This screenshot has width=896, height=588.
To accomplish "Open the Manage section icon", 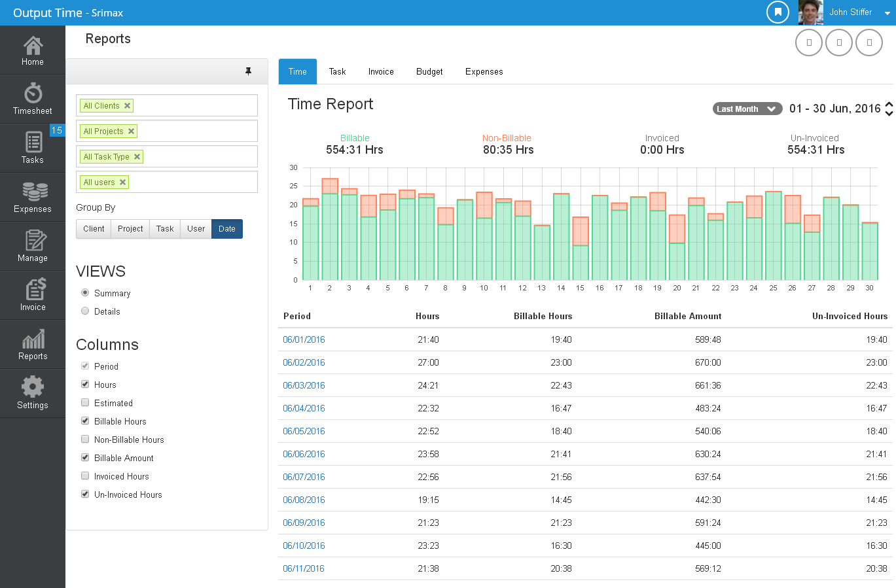I will 32,246.
